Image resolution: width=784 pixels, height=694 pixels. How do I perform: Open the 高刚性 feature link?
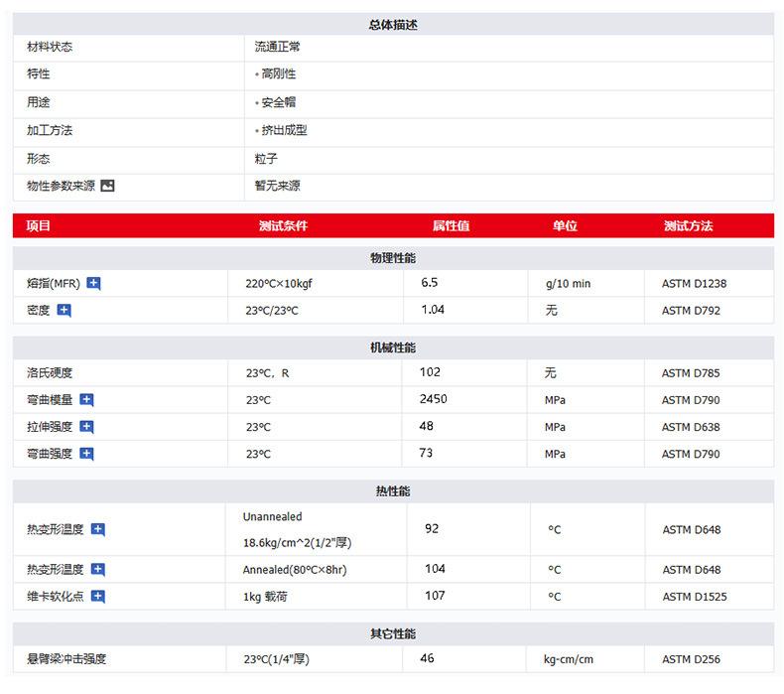click(x=278, y=74)
